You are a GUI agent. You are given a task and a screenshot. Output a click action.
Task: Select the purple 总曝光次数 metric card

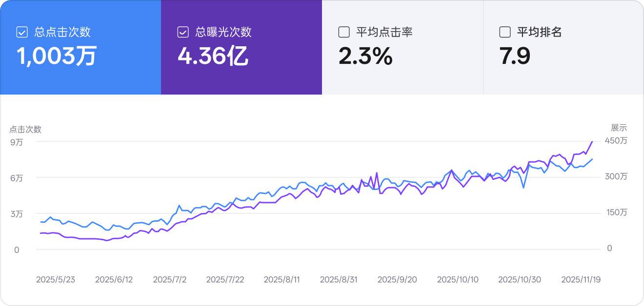coord(241,47)
